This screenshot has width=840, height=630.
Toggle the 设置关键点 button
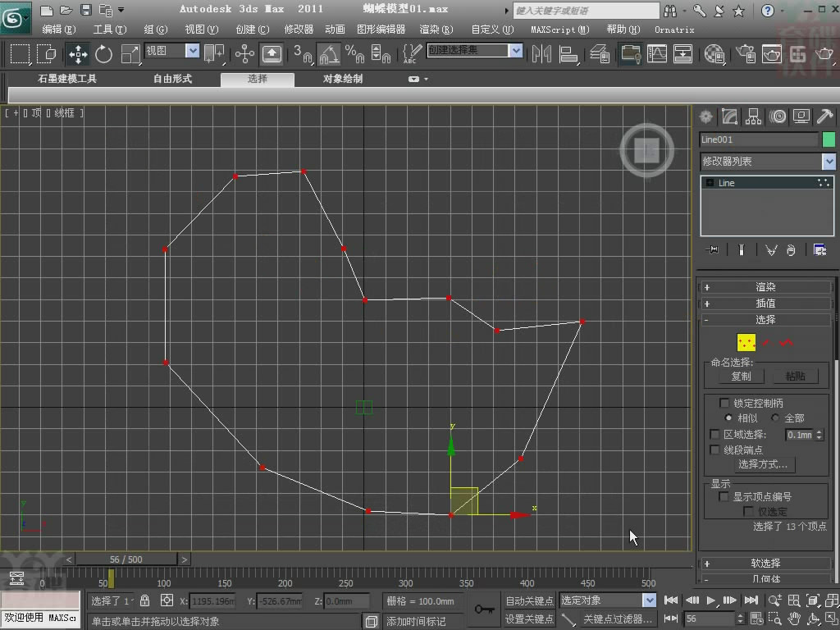(529, 619)
